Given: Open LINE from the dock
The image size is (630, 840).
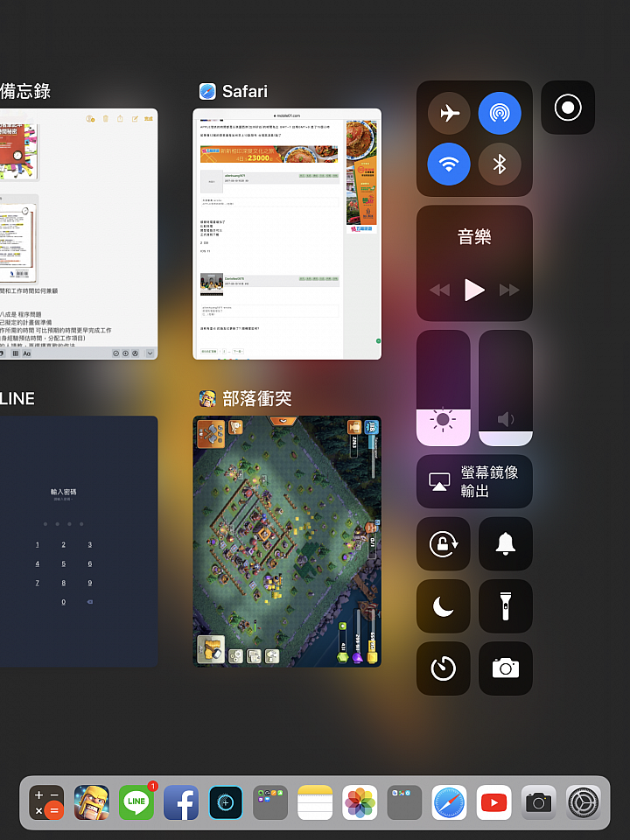Looking at the screenshot, I should (136, 802).
